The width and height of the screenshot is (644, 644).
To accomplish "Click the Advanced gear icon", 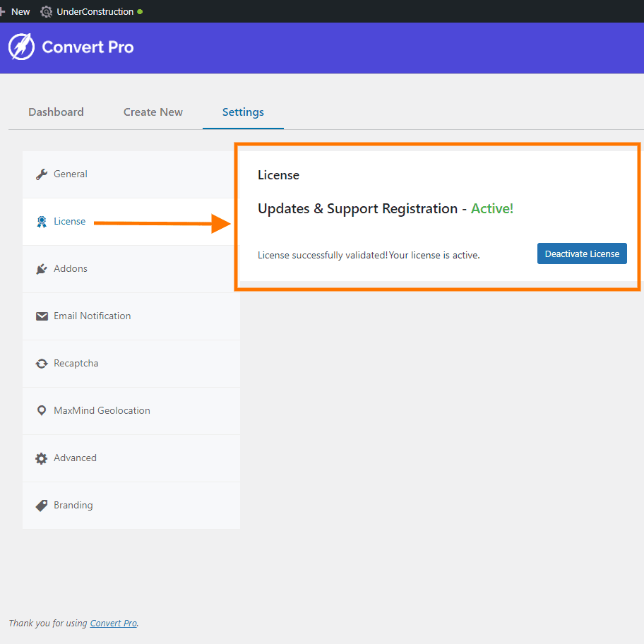I will coord(42,458).
